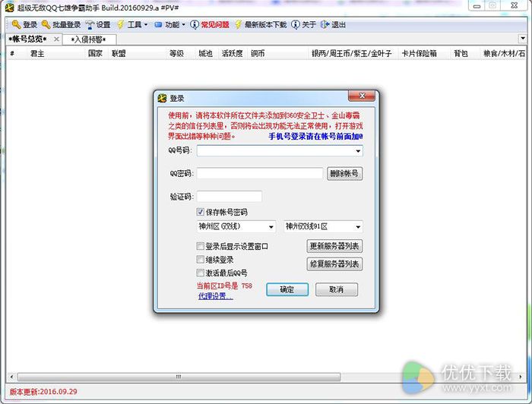Click the 取消 button
The height and width of the screenshot is (404, 532).
tap(336, 289)
